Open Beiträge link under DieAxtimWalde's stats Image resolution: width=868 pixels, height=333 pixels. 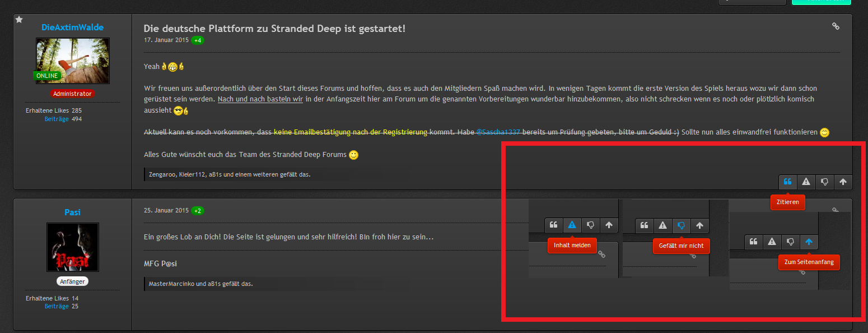click(57, 119)
